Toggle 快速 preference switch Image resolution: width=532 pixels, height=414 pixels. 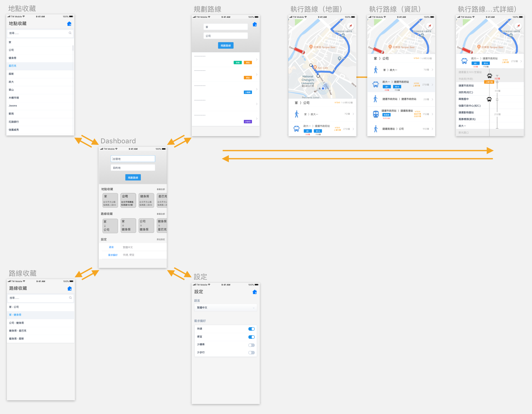[252, 329]
